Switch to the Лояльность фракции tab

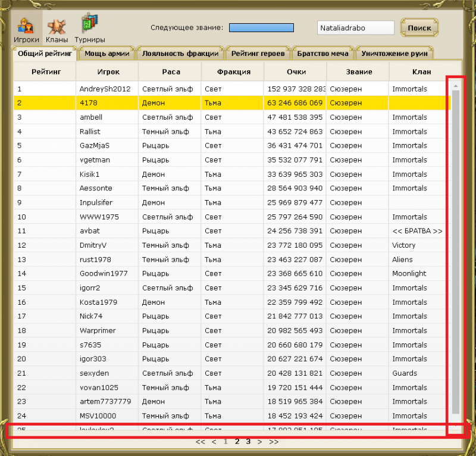(180, 54)
